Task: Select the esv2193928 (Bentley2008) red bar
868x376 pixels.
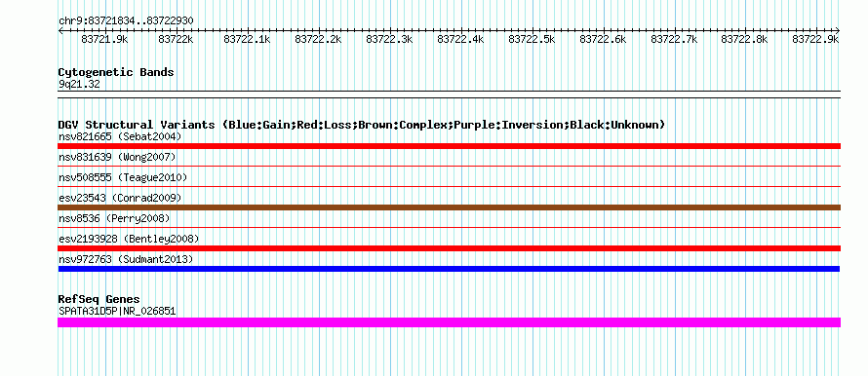Action: coord(449,248)
